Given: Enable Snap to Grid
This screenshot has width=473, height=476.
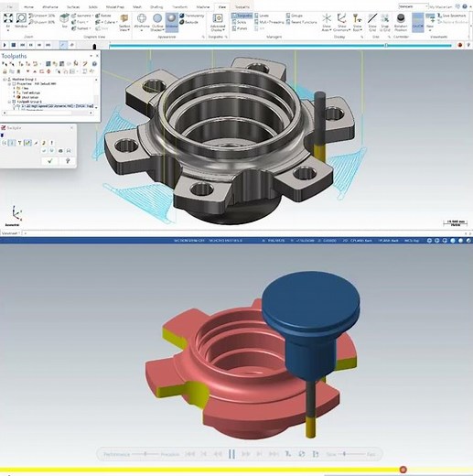Looking at the screenshot, I should pos(385,22).
